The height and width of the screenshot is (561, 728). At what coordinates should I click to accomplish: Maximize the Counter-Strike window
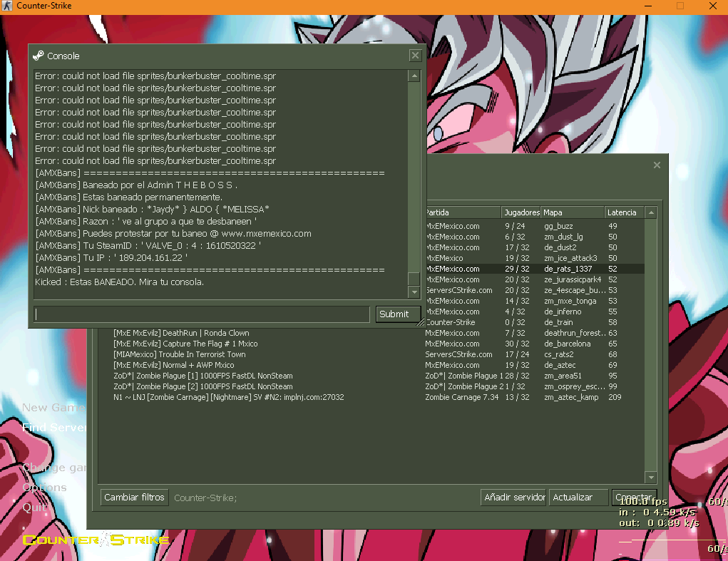tap(680, 6)
